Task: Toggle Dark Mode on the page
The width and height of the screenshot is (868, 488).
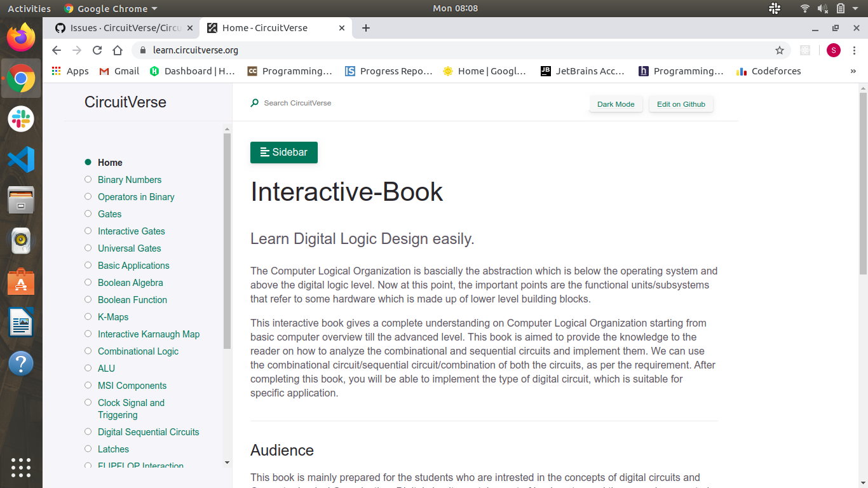Action: click(616, 104)
